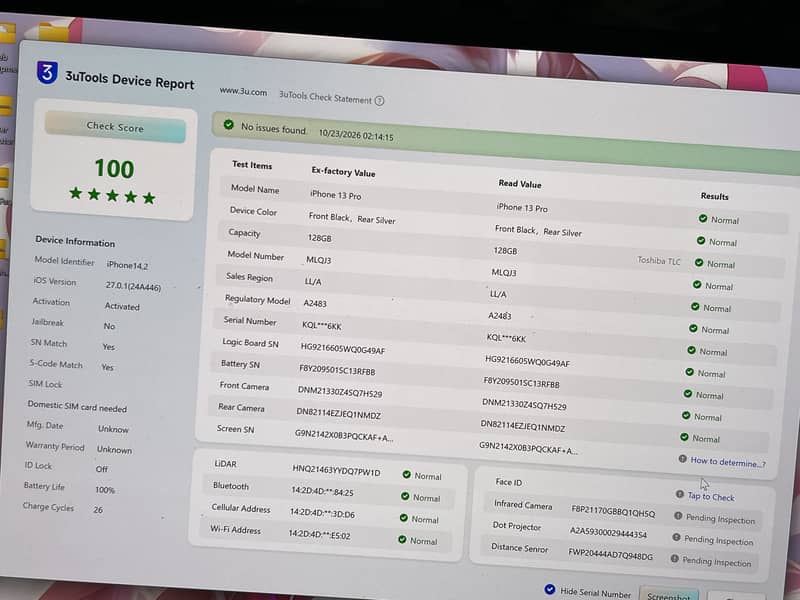Screen dimensions: 800x600
Task: Click the How to determine info icon
Action: click(682, 459)
